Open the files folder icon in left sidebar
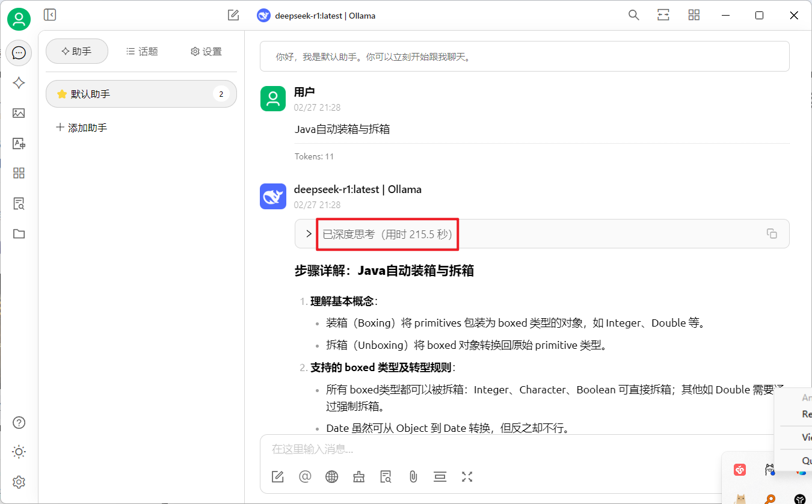The height and width of the screenshot is (504, 812). tap(19, 233)
